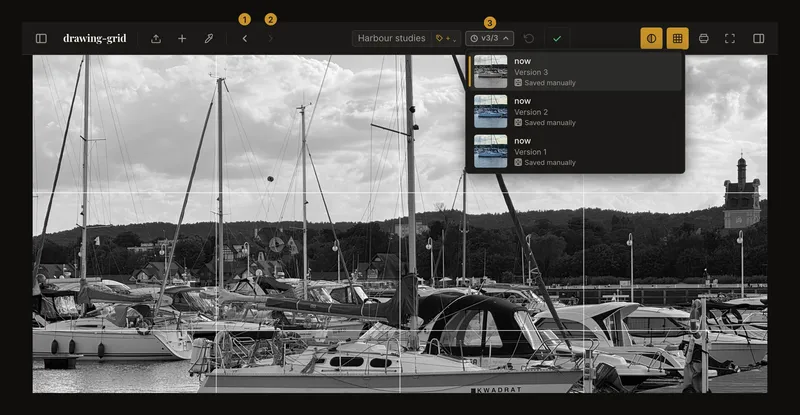This screenshot has width=800, height=415.
Task: Click the green checkmark save button
Action: point(557,39)
